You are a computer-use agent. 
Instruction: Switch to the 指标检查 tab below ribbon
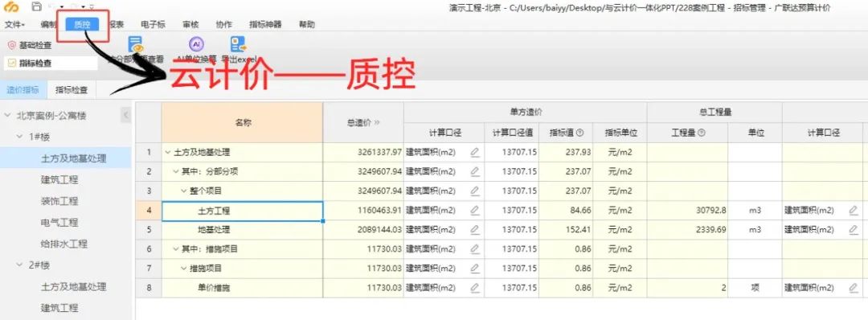coord(72,90)
